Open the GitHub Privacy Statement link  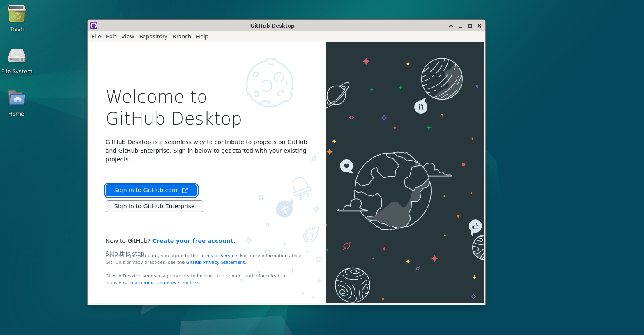[215, 262]
